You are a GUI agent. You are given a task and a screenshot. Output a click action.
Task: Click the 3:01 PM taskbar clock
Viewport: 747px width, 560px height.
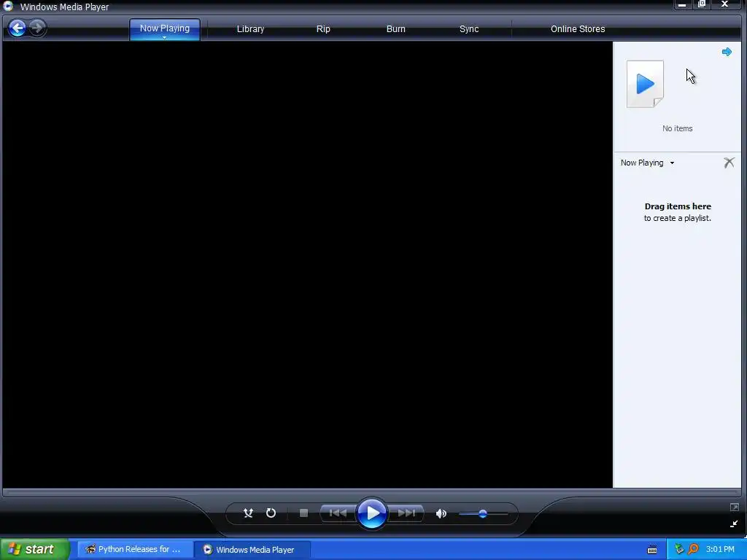pos(720,549)
